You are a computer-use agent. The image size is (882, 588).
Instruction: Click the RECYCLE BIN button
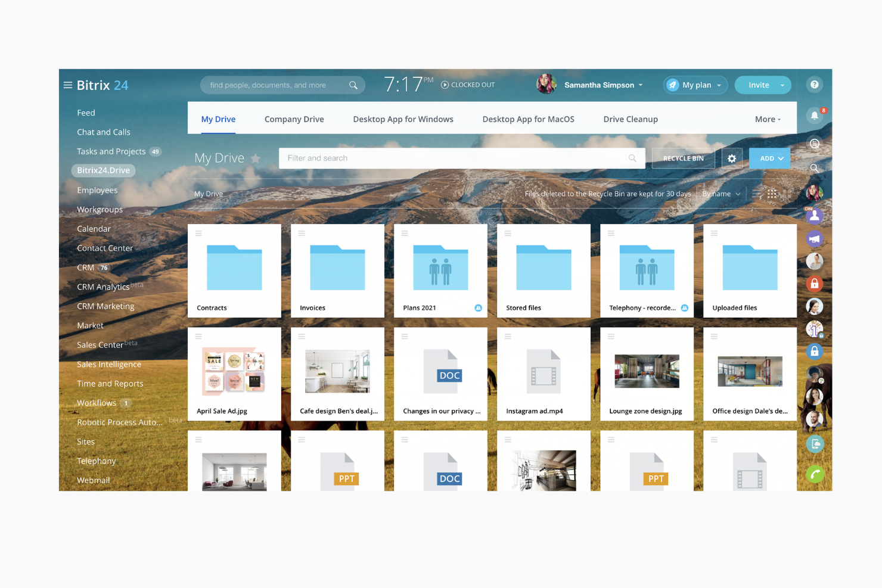tap(684, 158)
